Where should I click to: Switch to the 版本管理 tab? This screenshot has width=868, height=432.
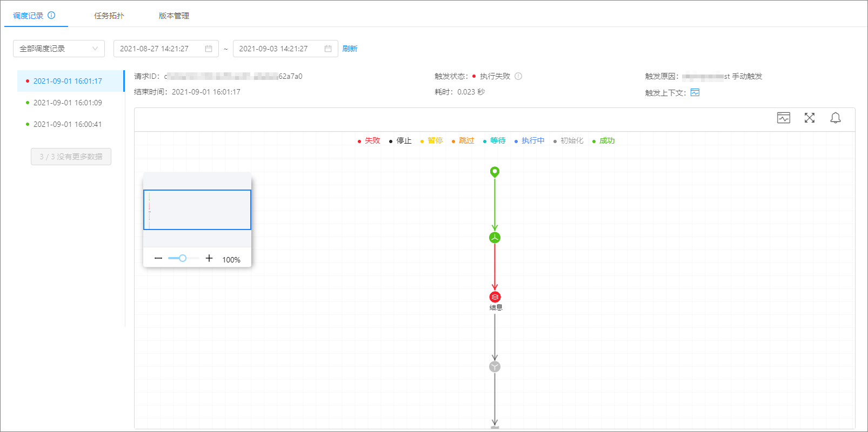point(174,16)
